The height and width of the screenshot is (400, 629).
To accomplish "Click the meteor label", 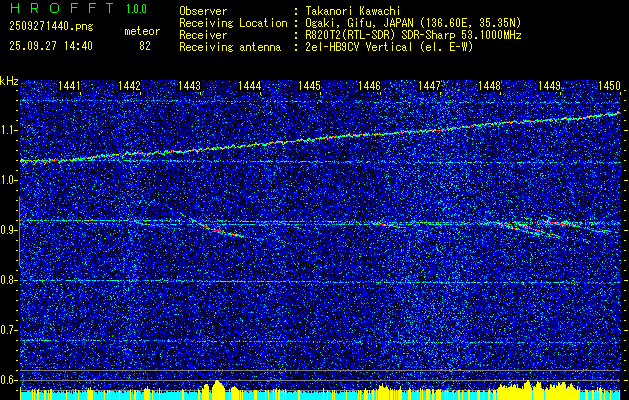I will point(142,31).
